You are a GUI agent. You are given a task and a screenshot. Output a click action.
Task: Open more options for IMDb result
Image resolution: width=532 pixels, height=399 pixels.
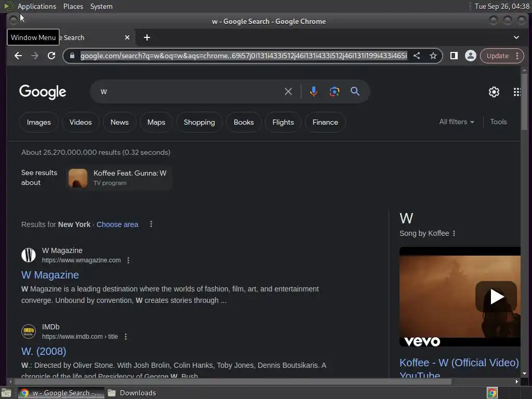pyautogui.click(x=126, y=337)
